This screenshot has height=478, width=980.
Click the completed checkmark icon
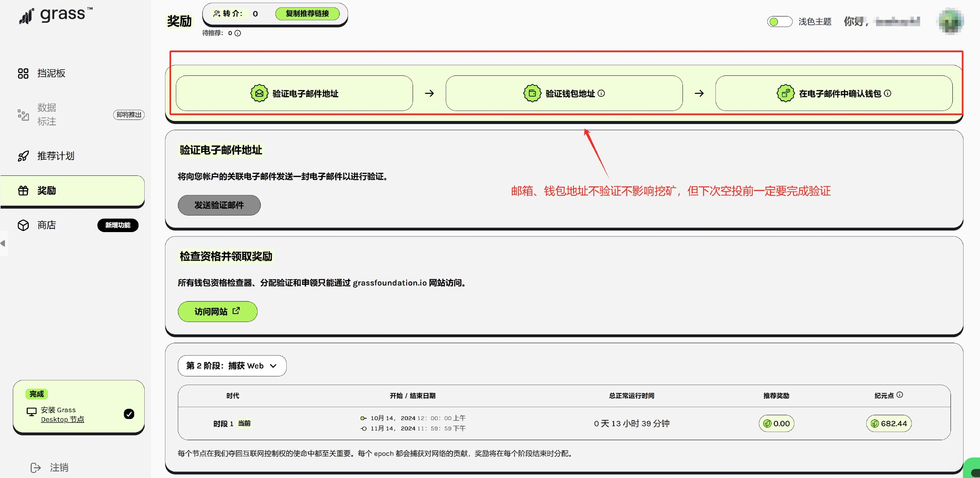(x=129, y=414)
